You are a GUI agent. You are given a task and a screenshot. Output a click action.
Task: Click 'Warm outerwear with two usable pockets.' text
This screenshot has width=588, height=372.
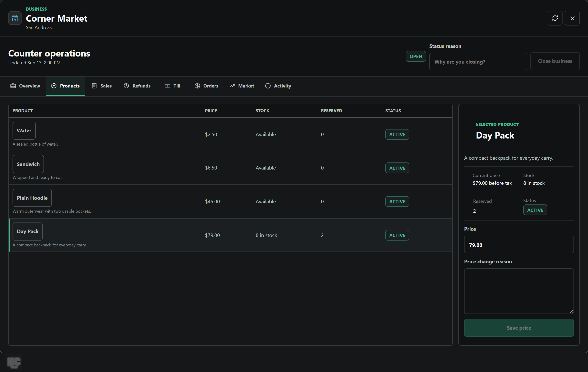pyautogui.click(x=52, y=211)
